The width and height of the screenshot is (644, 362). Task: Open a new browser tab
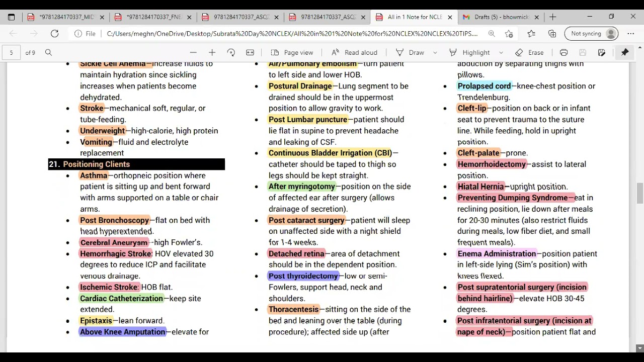tap(552, 17)
